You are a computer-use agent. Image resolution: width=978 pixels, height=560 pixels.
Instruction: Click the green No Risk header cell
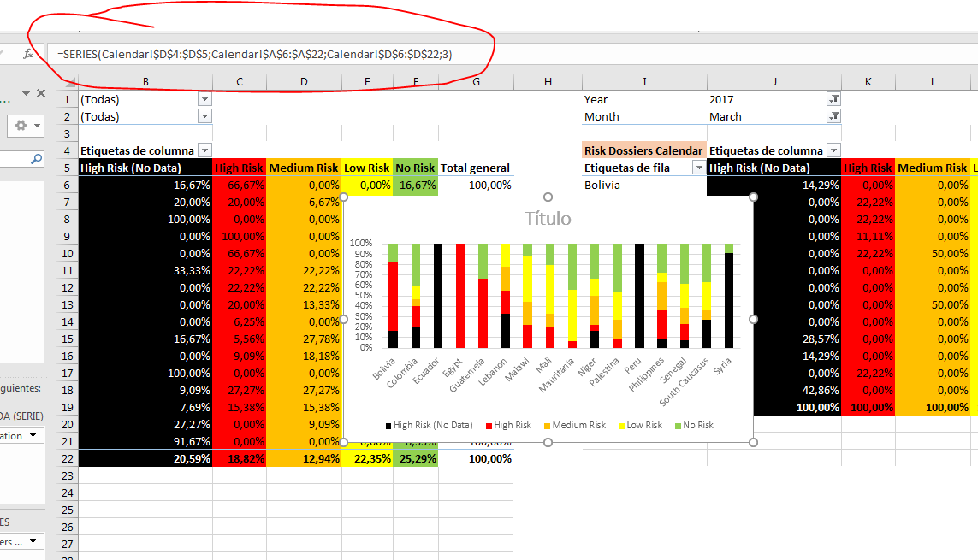[x=415, y=168]
